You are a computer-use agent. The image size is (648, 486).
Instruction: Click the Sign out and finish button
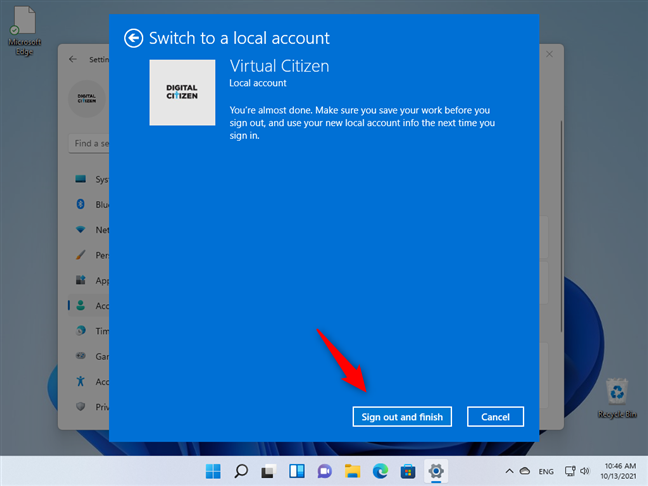(x=402, y=417)
